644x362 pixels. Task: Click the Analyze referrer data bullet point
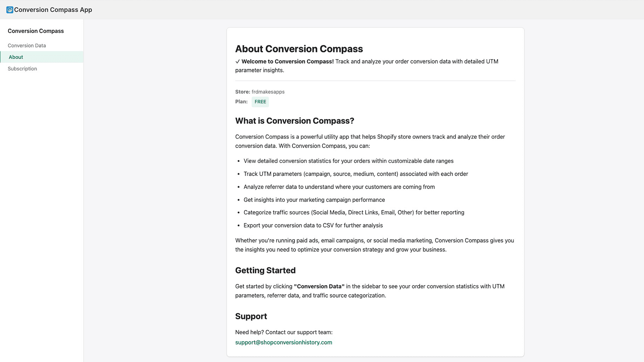pyautogui.click(x=339, y=187)
